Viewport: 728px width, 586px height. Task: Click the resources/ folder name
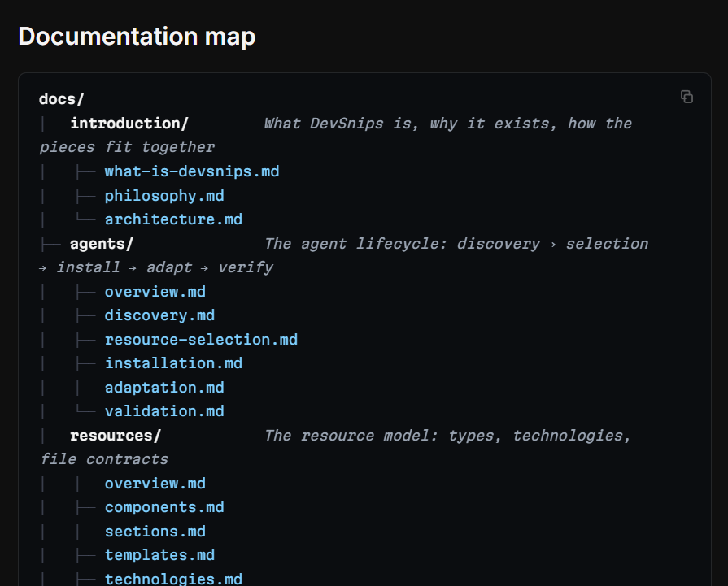pyautogui.click(x=116, y=435)
